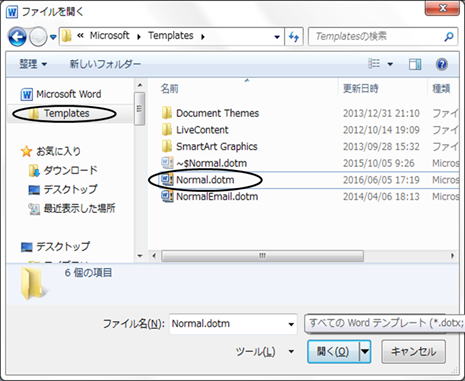Click the refresh icon beside address bar
Screen dimensions: 465x381
294,36
